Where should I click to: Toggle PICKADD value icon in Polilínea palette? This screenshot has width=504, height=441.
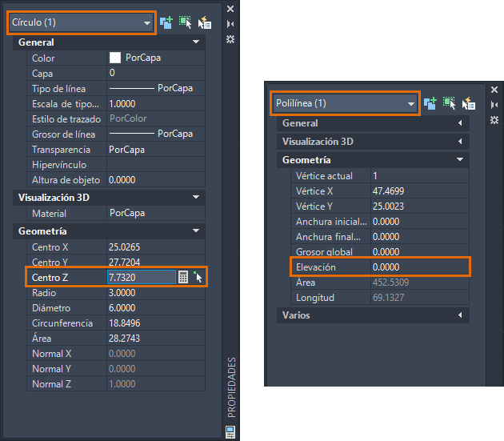[x=430, y=103]
